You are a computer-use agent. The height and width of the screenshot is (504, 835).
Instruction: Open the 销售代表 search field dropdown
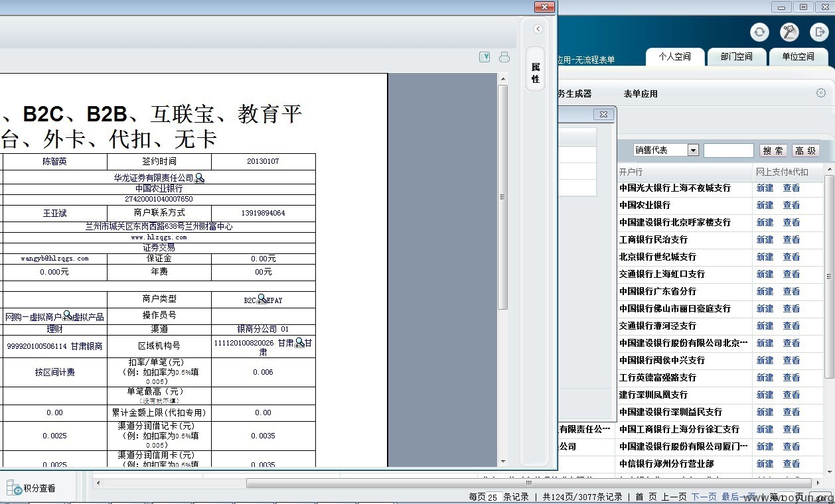[x=693, y=151]
